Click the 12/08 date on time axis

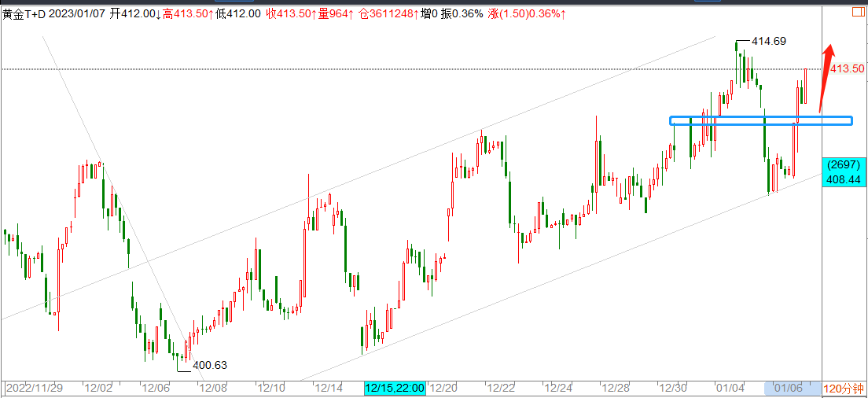tap(214, 388)
